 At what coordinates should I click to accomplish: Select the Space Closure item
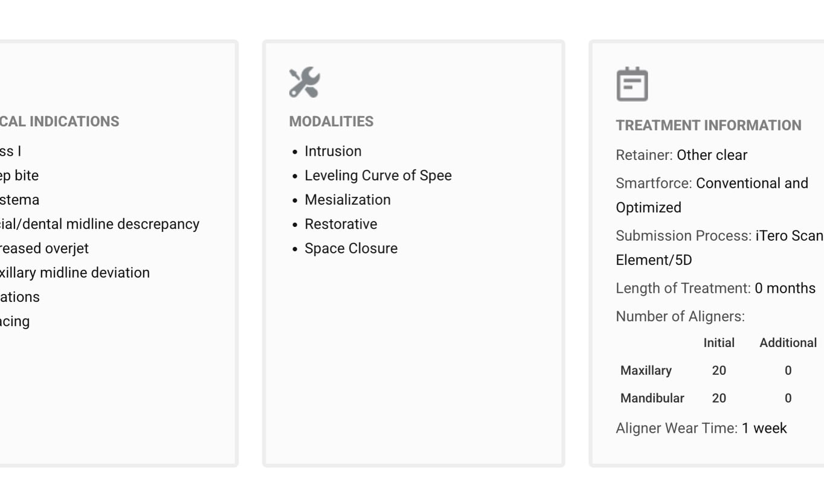pos(351,248)
